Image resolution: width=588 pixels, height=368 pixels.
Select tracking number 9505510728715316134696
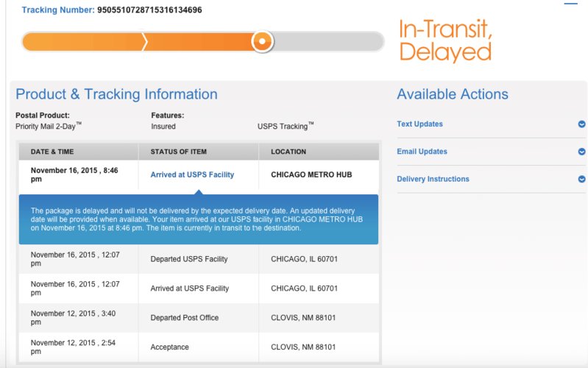[149, 10]
